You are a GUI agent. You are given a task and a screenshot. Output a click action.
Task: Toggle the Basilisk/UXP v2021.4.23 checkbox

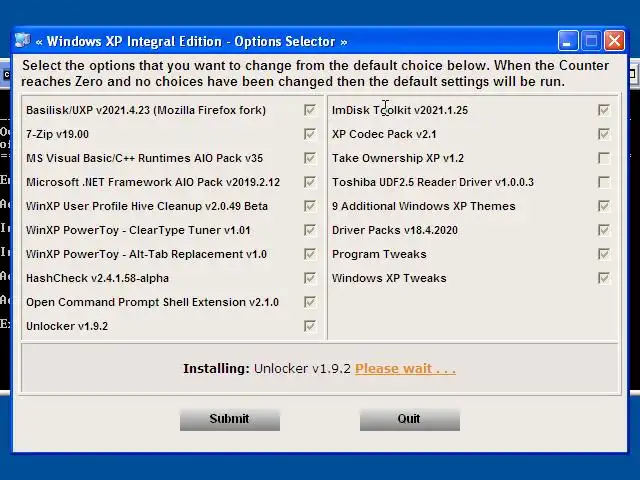click(x=310, y=110)
